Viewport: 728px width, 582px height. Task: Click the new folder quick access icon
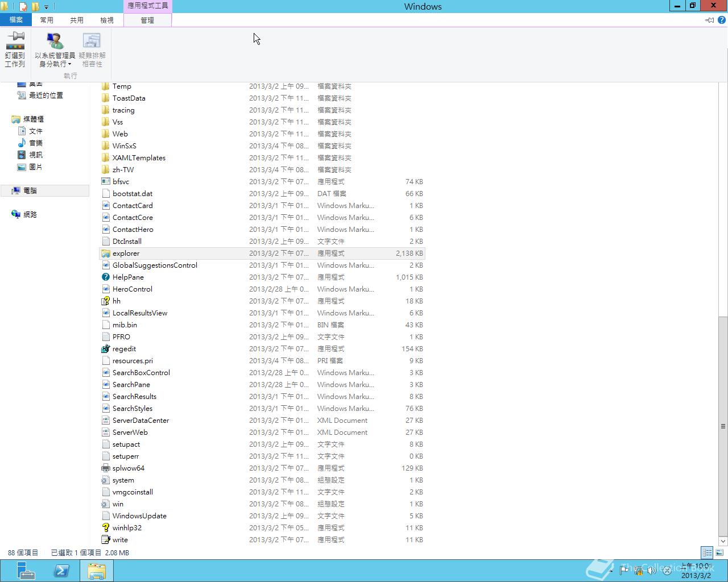(x=35, y=7)
